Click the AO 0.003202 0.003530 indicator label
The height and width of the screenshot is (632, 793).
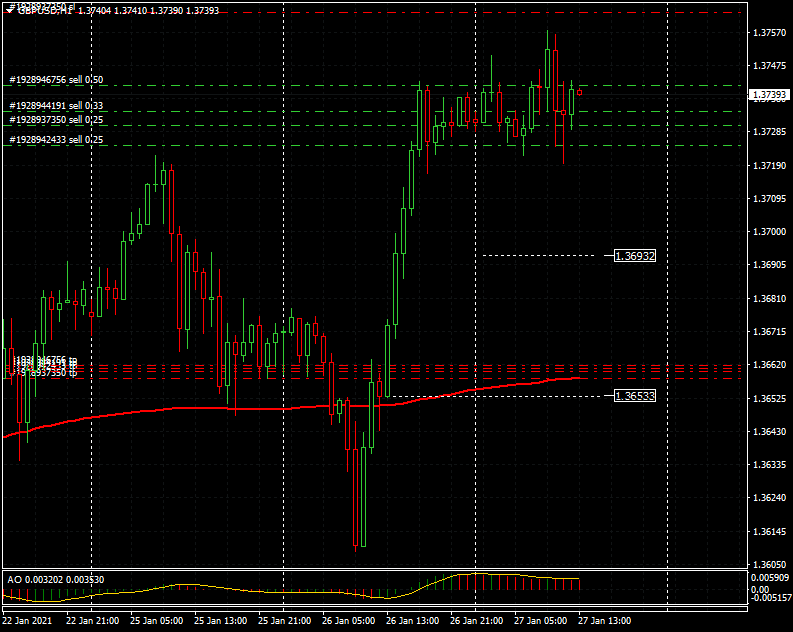[x=56, y=579]
